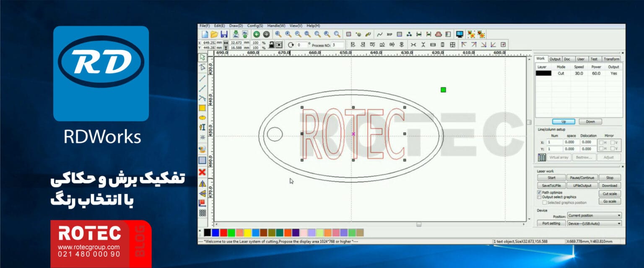Click the Down layer button

tap(590, 121)
